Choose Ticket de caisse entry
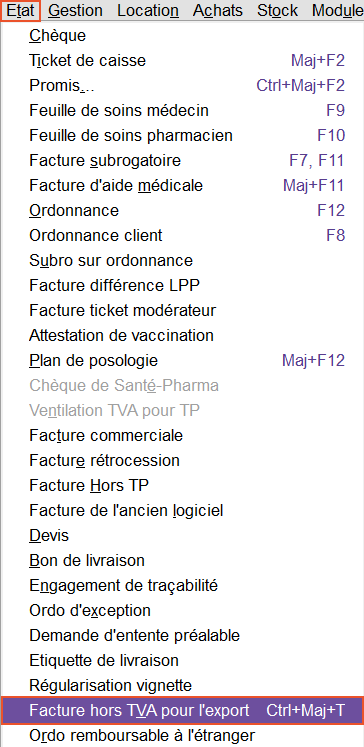 182,61
